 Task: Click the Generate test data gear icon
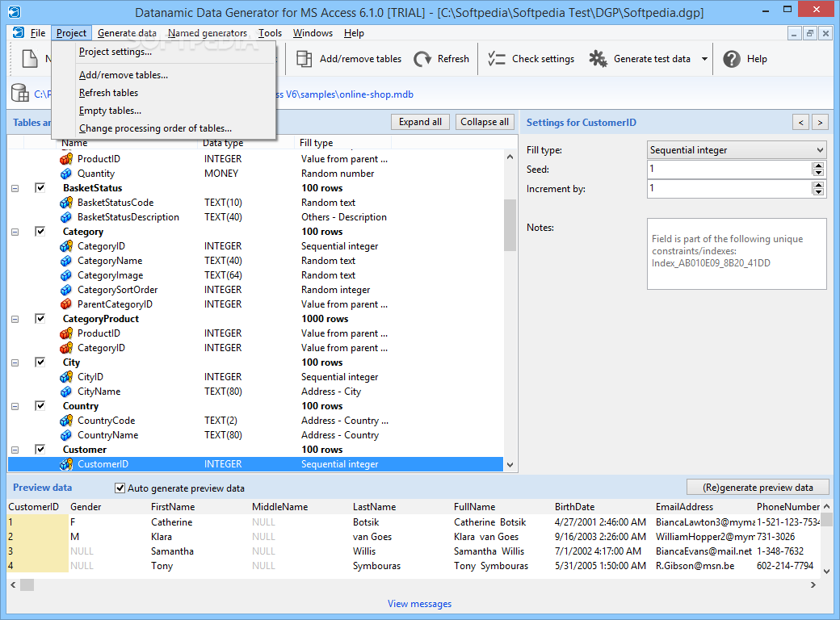[x=598, y=59]
